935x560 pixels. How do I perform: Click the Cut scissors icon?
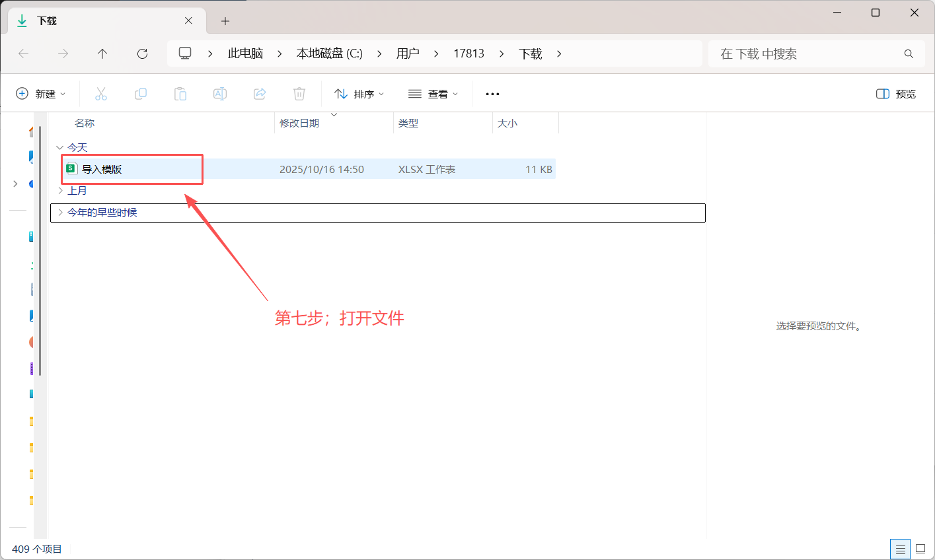(x=101, y=94)
